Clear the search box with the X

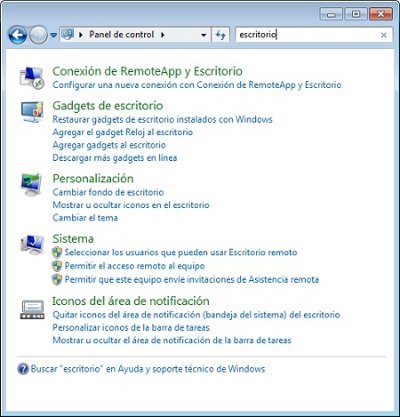(x=384, y=35)
